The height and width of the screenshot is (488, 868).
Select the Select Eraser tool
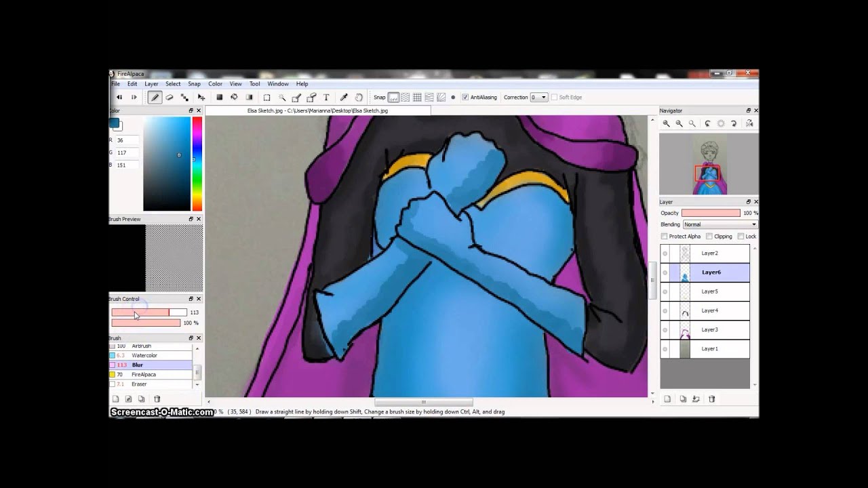tap(312, 97)
